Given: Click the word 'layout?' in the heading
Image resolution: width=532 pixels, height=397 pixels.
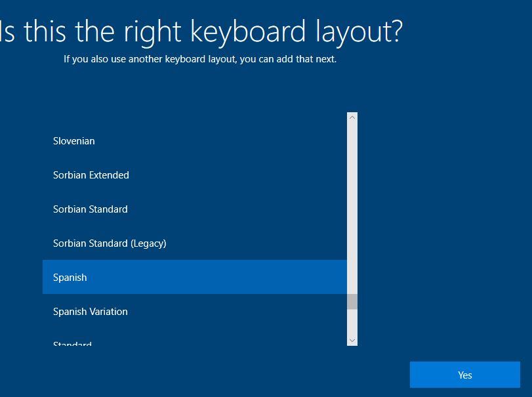Looking at the screenshot, I should [x=358, y=31].
